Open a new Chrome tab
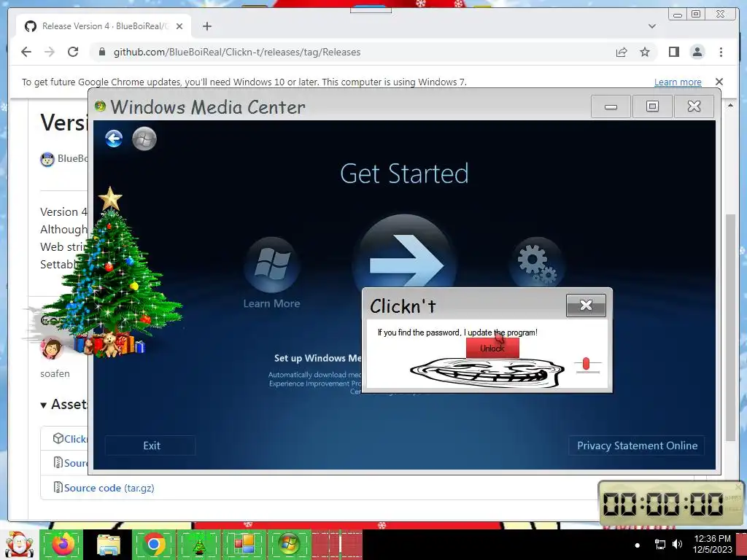This screenshot has width=747, height=560. click(x=206, y=26)
